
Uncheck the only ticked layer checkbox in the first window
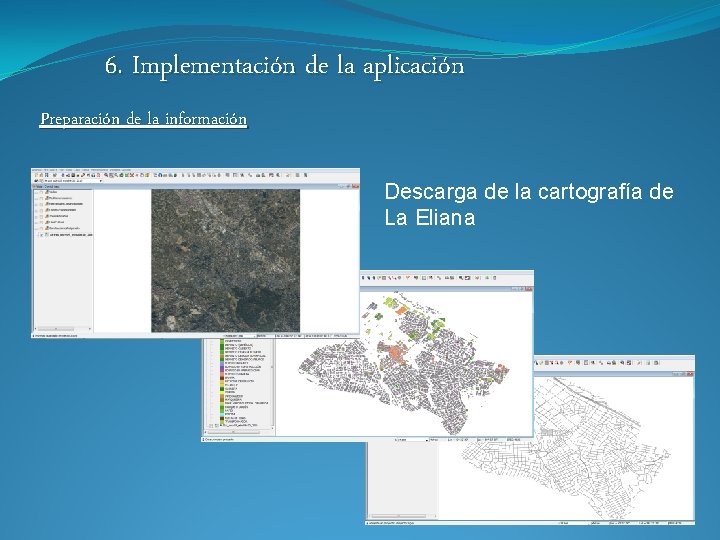coord(42,235)
